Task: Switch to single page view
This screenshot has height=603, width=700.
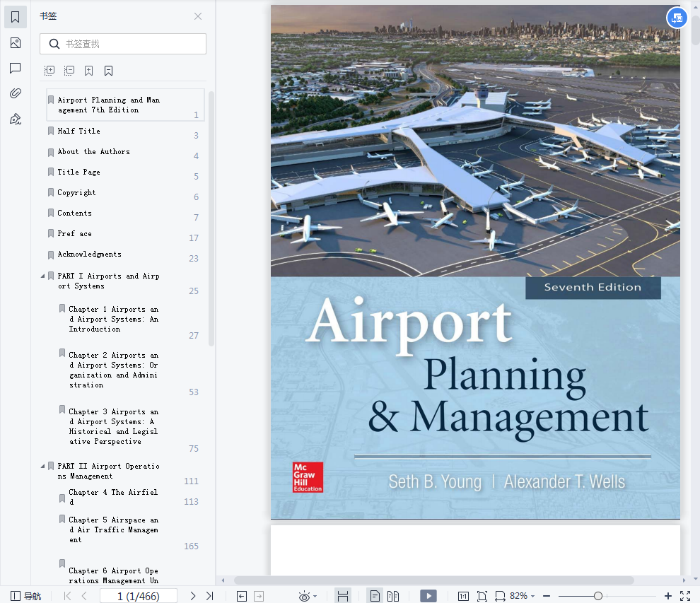Action: pos(375,596)
